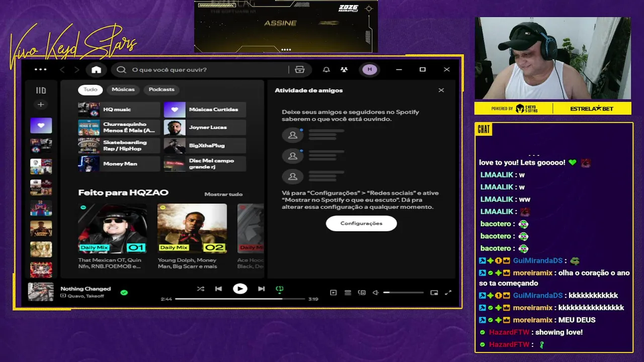The image size is (644, 362).
Task: Go to Spotify Home
Action: pyautogui.click(x=96, y=70)
